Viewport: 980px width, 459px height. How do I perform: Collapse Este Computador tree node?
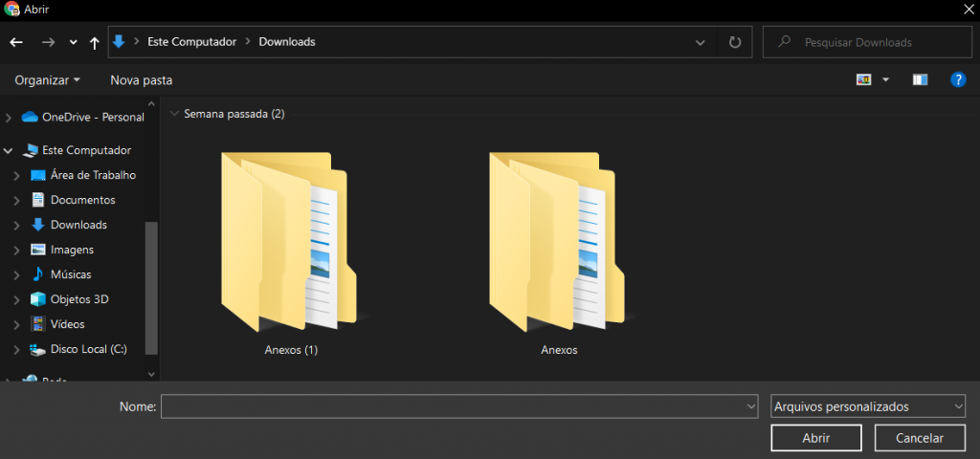[8, 150]
